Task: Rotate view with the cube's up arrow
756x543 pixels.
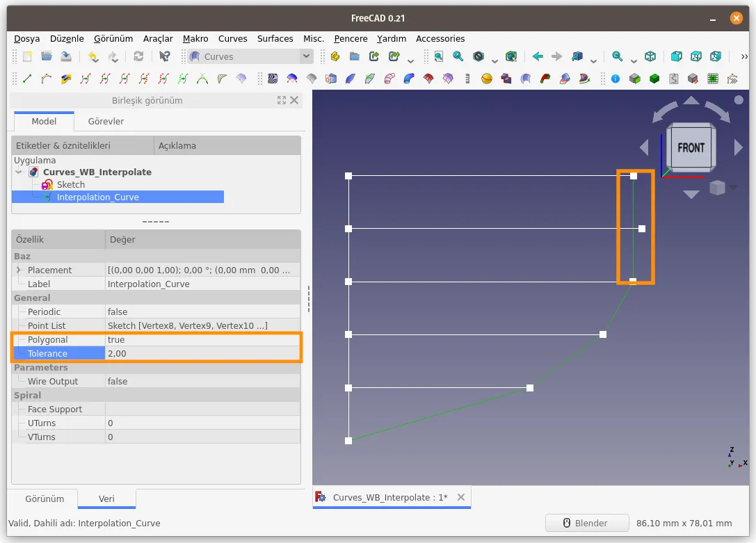Action: pyautogui.click(x=691, y=99)
